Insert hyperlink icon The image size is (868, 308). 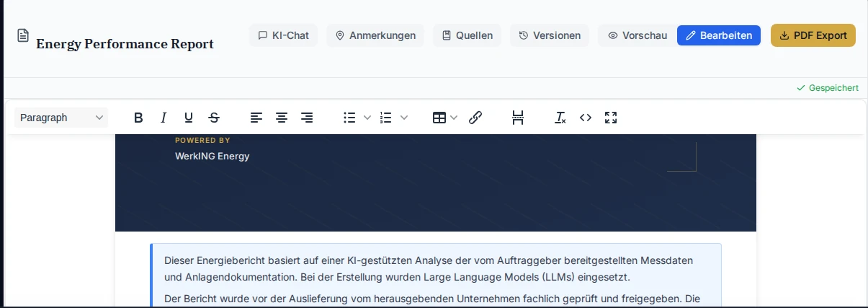coord(475,118)
